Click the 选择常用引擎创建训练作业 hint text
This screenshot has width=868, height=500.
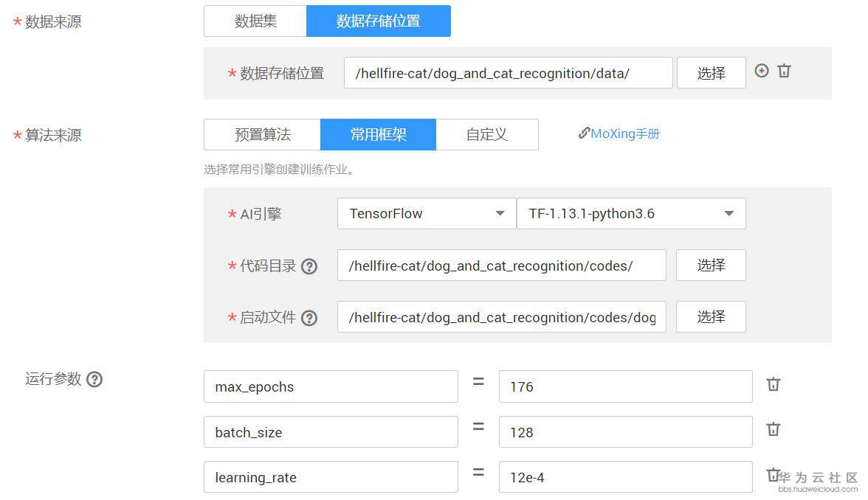click(279, 170)
